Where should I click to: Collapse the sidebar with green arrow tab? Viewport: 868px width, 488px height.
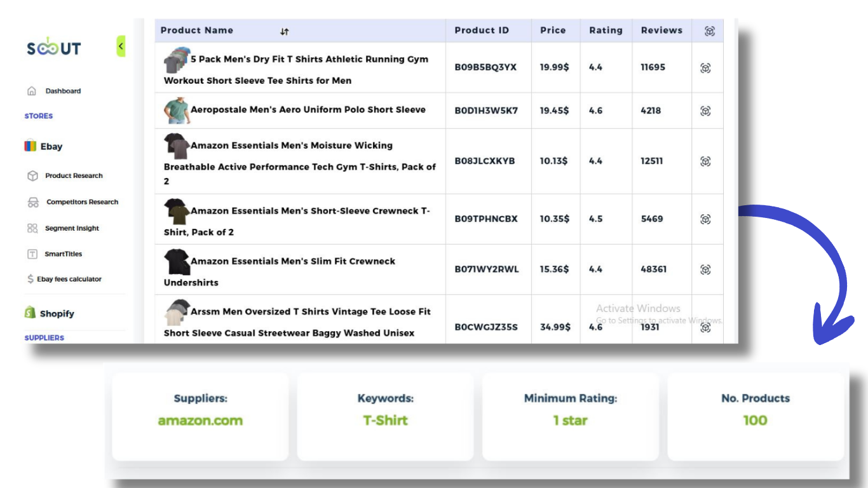coord(121,46)
